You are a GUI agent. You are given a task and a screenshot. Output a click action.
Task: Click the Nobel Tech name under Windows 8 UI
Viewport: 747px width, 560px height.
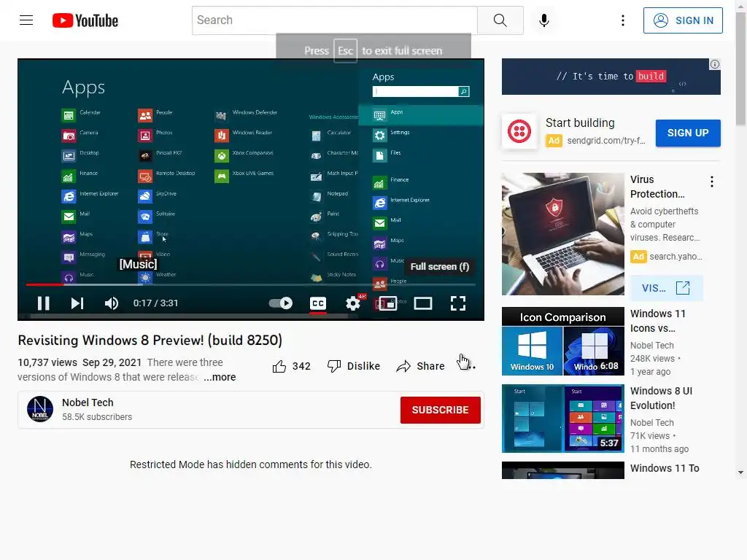click(651, 423)
